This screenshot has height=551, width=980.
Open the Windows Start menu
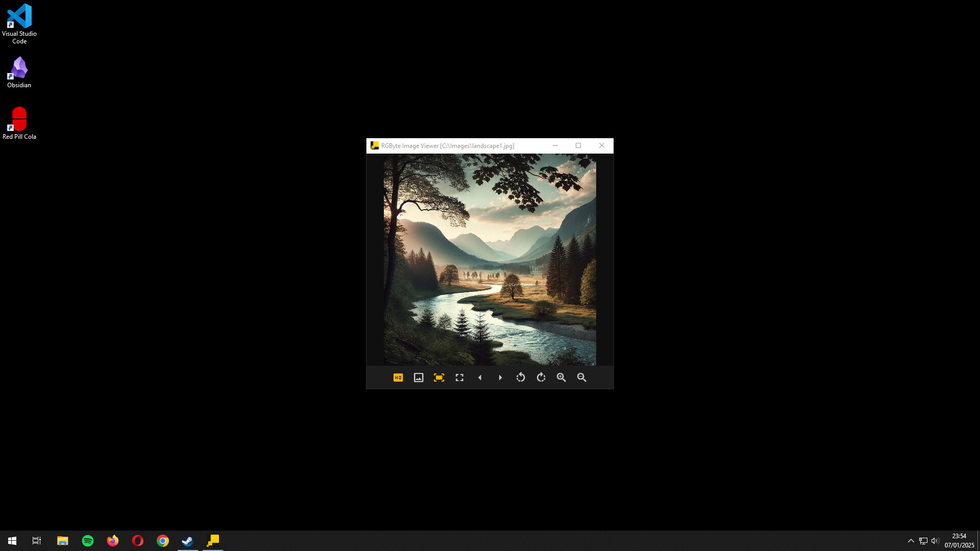click(x=11, y=540)
